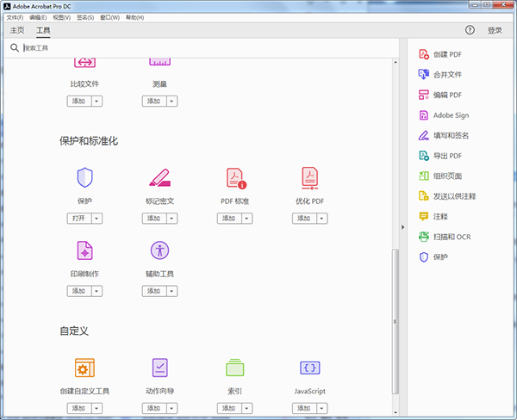Switch to the 主页 tab
The image size is (517, 420).
pyautogui.click(x=17, y=30)
